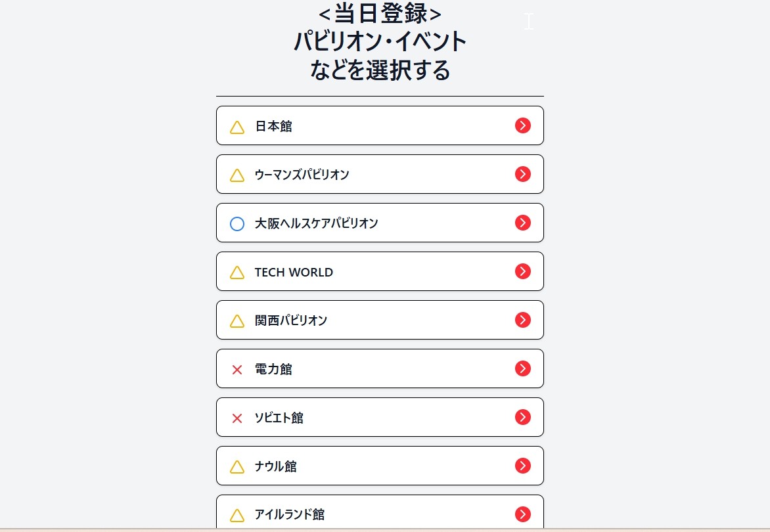Click the triangle icon beside 関西パビリオン
The image size is (770, 532).
[237, 321]
